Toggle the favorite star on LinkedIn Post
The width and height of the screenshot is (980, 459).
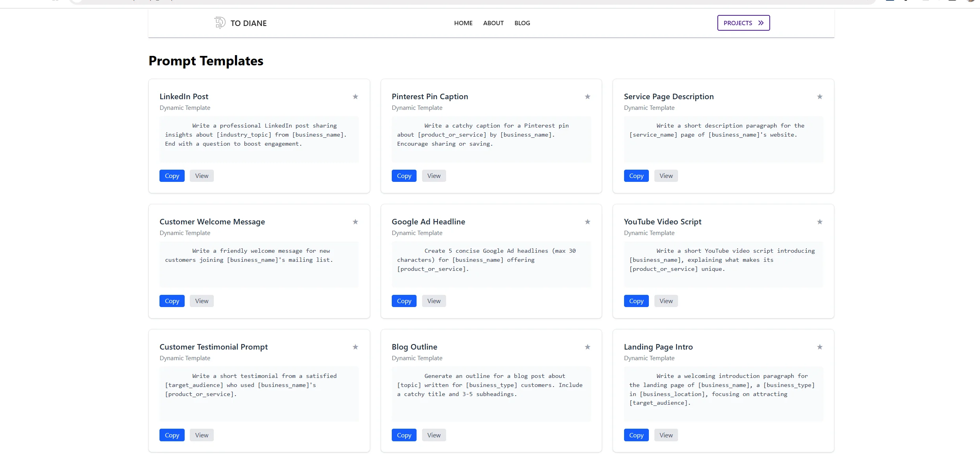point(355,96)
